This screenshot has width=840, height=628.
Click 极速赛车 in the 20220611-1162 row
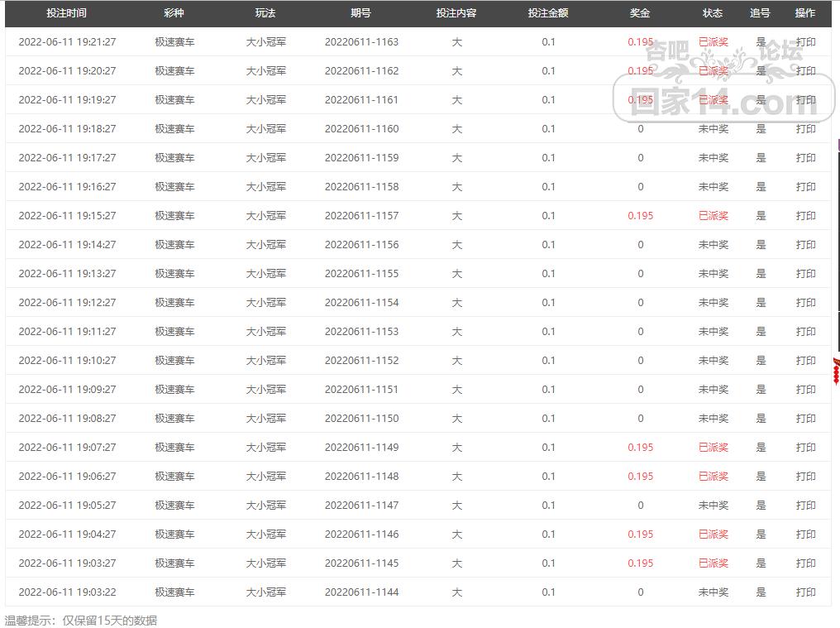click(174, 71)
